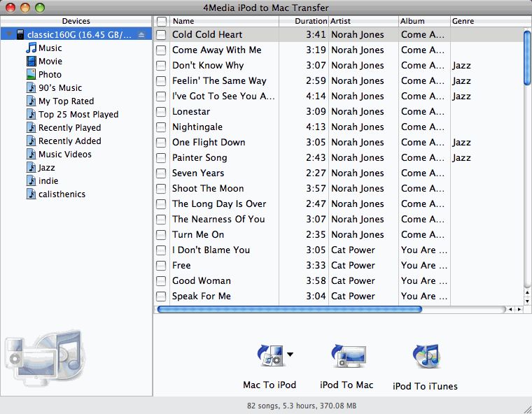The image size is (532, 414).
Task: Click the Music Videos playlist icon
Action: [31, 154]
